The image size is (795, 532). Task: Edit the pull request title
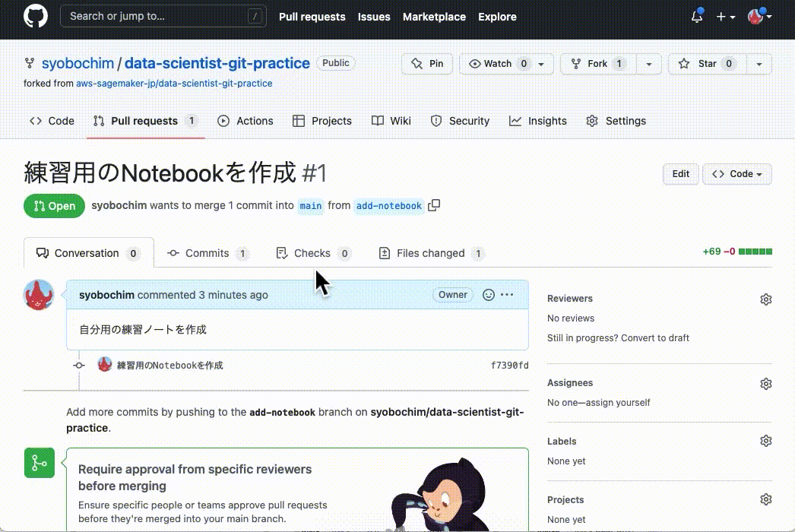point(680,174)
